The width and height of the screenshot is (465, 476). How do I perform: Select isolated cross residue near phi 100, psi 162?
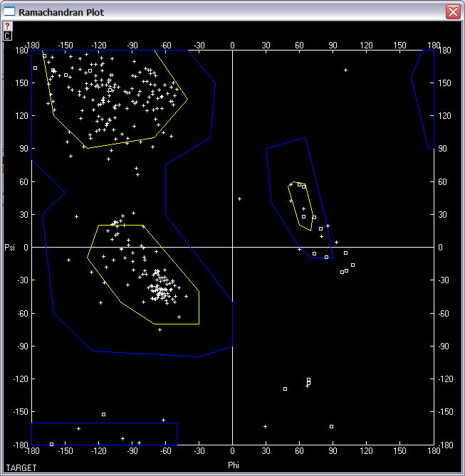(345, 70)
